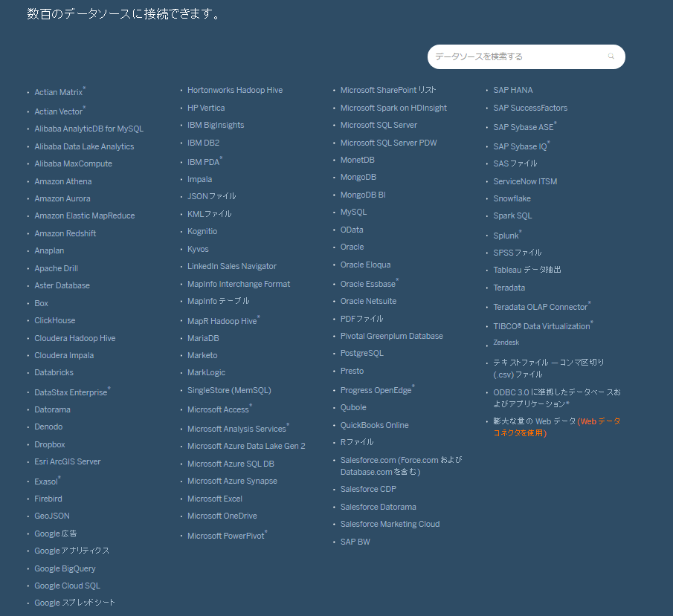The height and width of the screenshot is (616, 673).
Task: Select Microsoft PowerPivot entry
Action: [226, 536]
